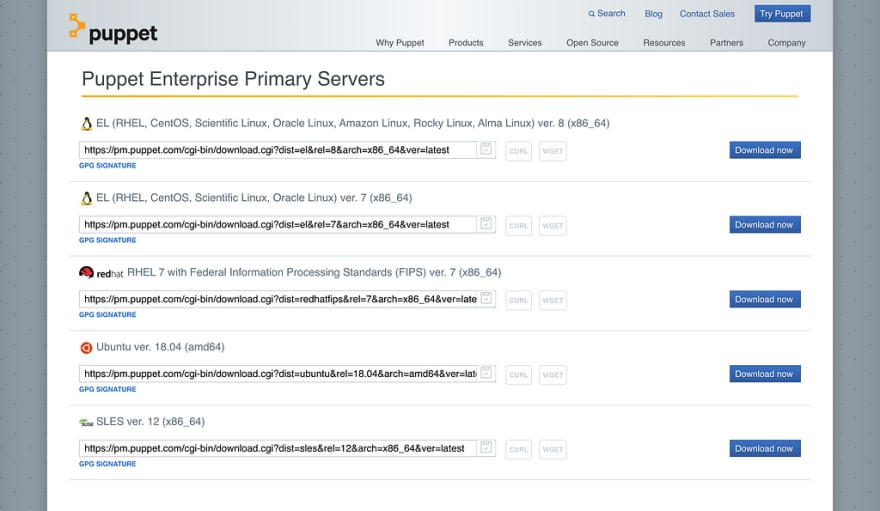The width and height of the screenshot is (880, 511).
Task: Click WGET button for RHEL 7 FIPS
Action: tap(552, 300)
